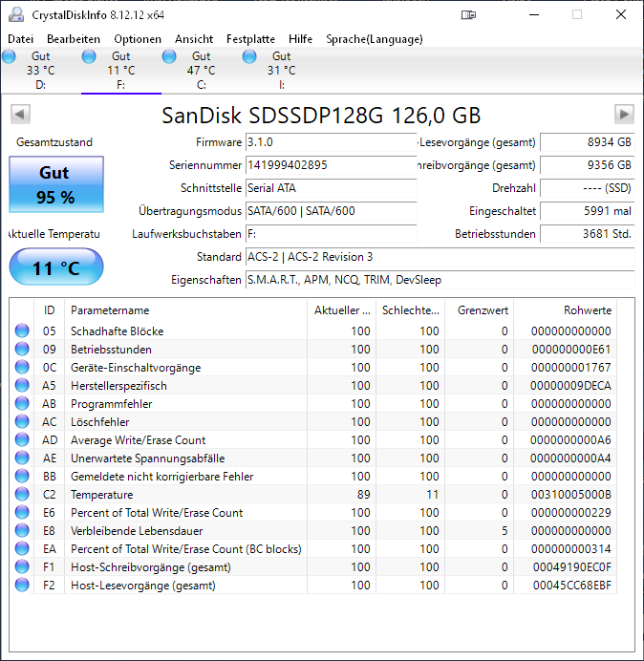Image resolution: width=644 pixels, height=661 pixels.
Task: Click the Aktueller column header
Action: click(342, 310)
